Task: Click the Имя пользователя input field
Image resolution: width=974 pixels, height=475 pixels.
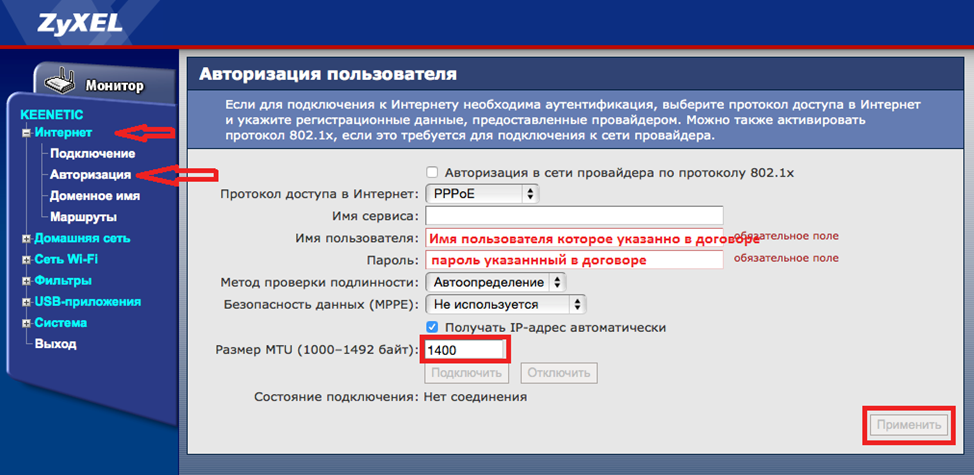Action: point(575,238)
